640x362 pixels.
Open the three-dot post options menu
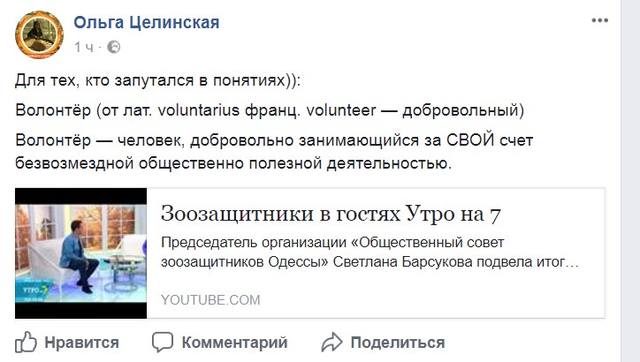pos(600,20)
